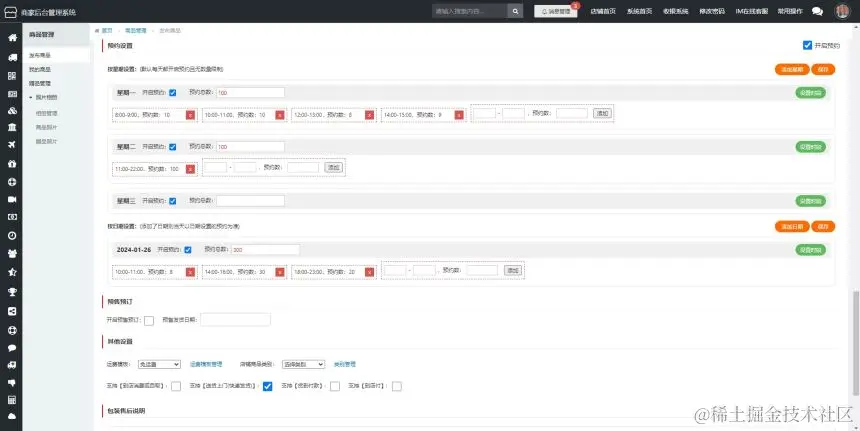Toggle 开启预约 checkbox for 2024-01-26
The image size is (860, 431).
[x=188, y=249]
